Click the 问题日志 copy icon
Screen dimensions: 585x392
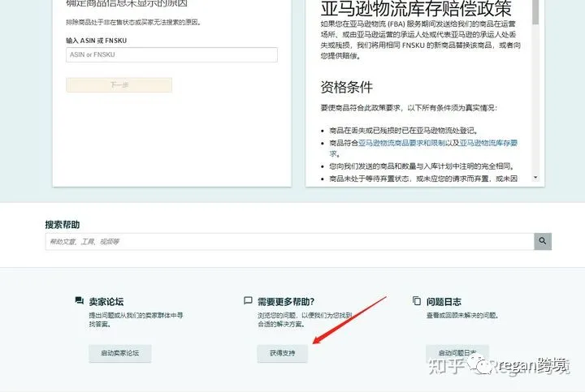click(417, 300)
